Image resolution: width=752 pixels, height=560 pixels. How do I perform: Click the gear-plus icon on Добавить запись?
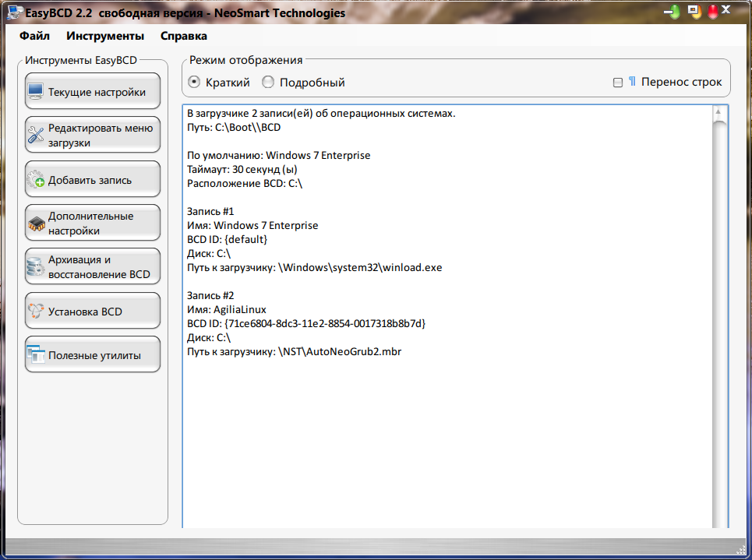(x=36, y=179)
